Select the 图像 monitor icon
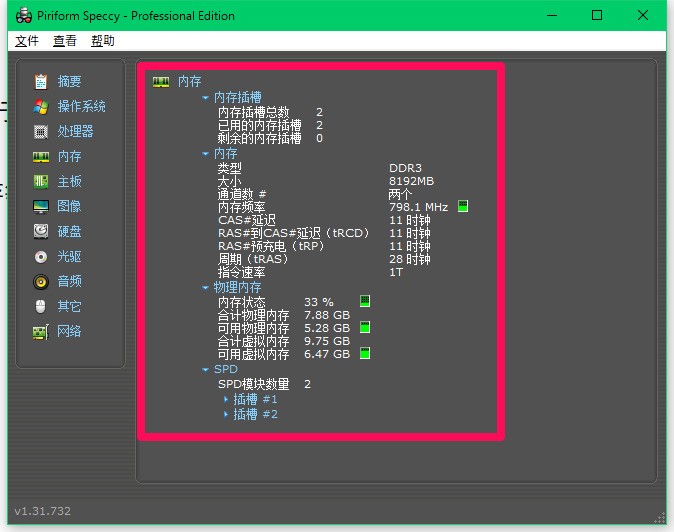 pos(41,206)
